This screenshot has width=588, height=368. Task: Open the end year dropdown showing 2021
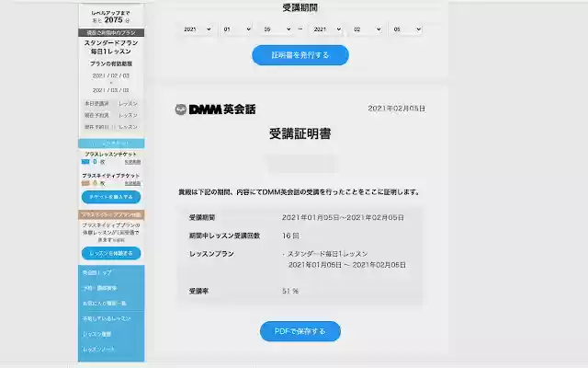tap(327, 29)
